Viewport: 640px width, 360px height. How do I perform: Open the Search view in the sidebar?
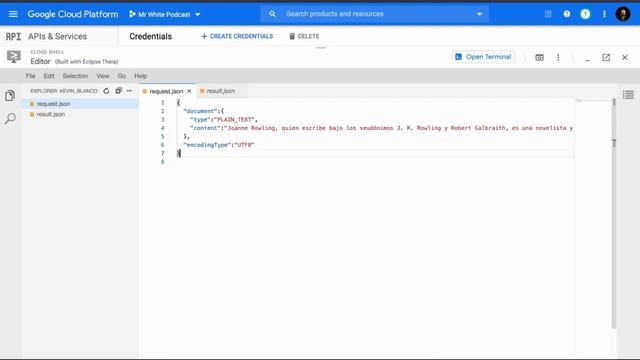tap(10, 118)
